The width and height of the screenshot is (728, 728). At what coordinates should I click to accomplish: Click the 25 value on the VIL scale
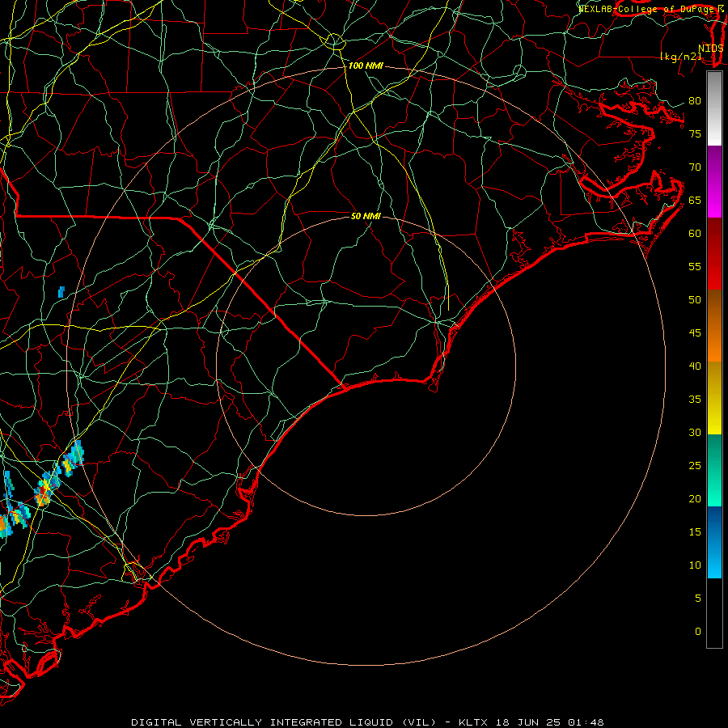click(x=695, y=466)
